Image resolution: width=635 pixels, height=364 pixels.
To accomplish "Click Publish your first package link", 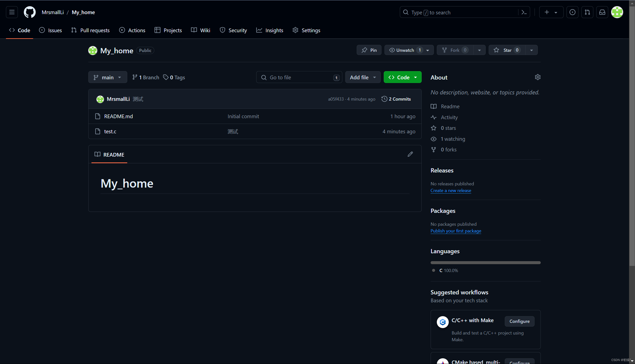I will (x=456, y=231).
